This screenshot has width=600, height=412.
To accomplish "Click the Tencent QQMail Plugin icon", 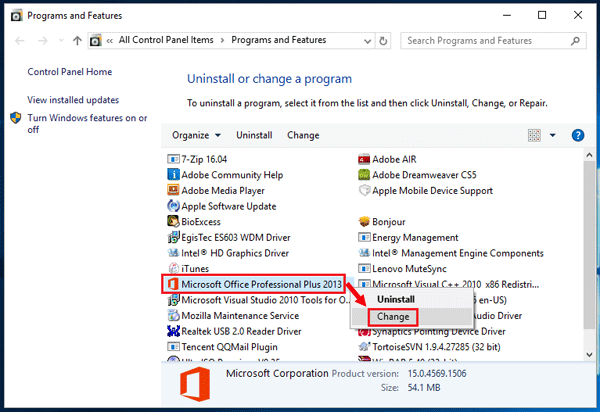I will 173,347.
